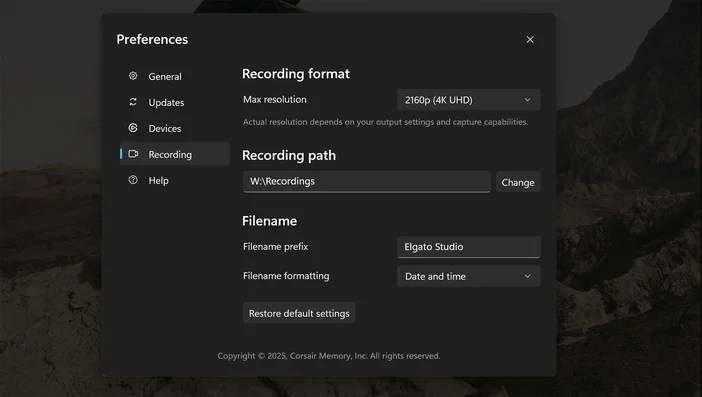The width and height of the screenshot is (702, 397).
Task: Open the General preferences section
Action: pos(175,77)
